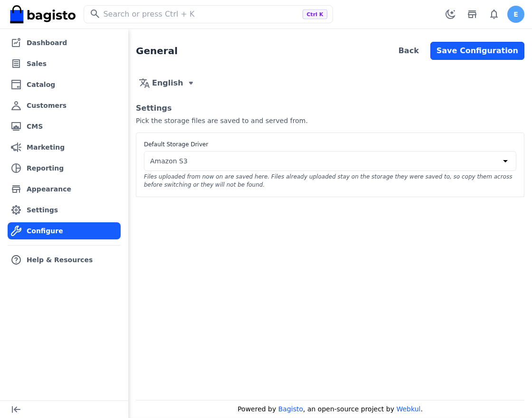Screen dimensions: 532x418
Task: Open Default Storage Driver dropdown
Action: [330, 161]
